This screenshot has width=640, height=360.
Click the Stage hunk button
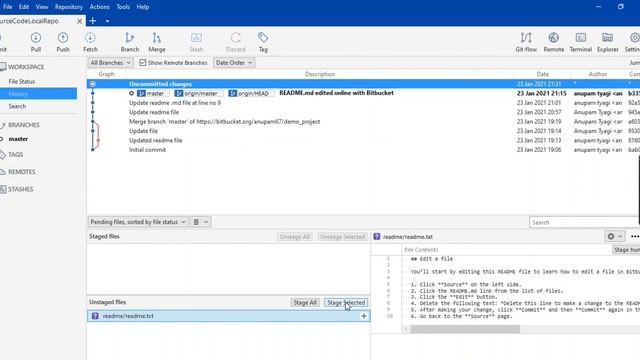tap(626, 250)
